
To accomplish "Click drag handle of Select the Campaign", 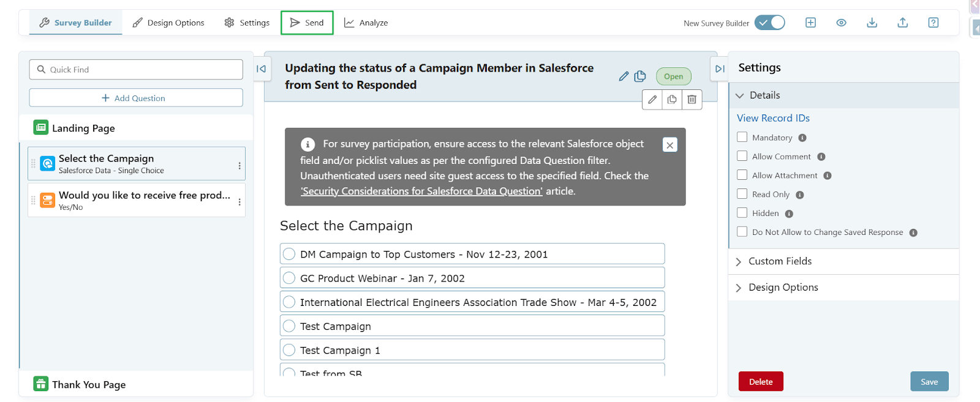I will [x=33, y=164].
